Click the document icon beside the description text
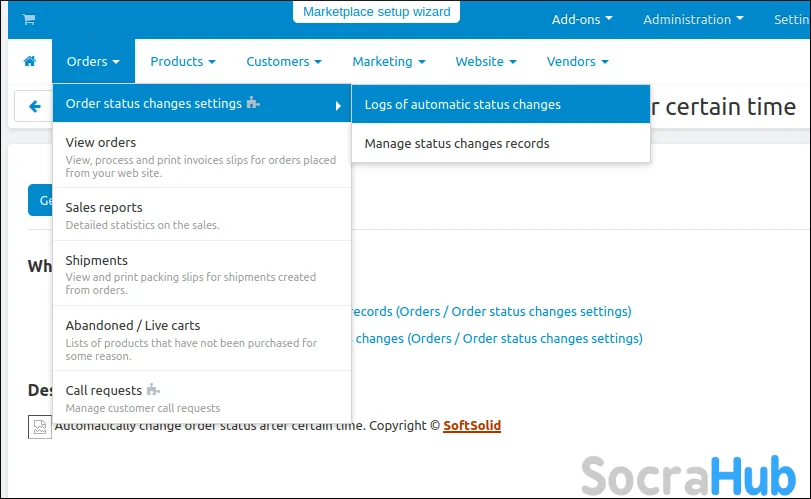 coord(38,427)
